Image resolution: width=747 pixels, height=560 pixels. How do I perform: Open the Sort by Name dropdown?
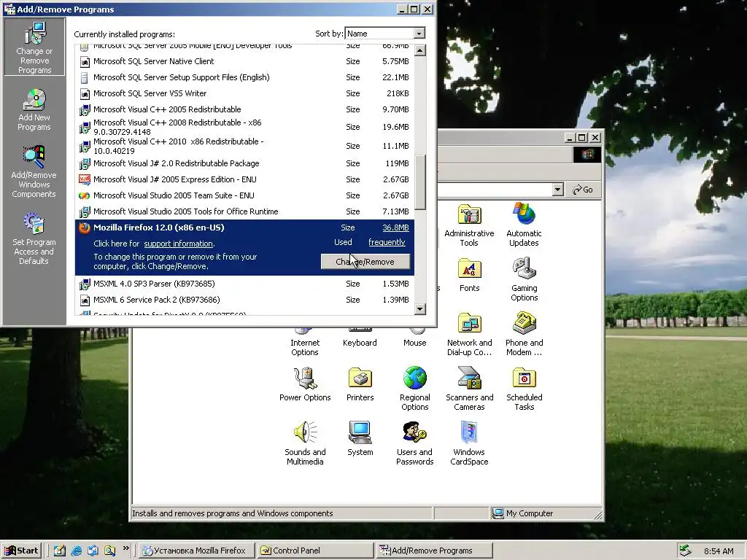pyautogui.click(x=419, y=34)
